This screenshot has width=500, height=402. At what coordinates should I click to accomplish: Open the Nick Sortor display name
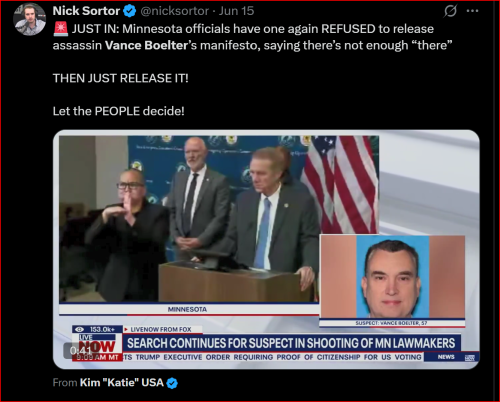pos(86,11)
